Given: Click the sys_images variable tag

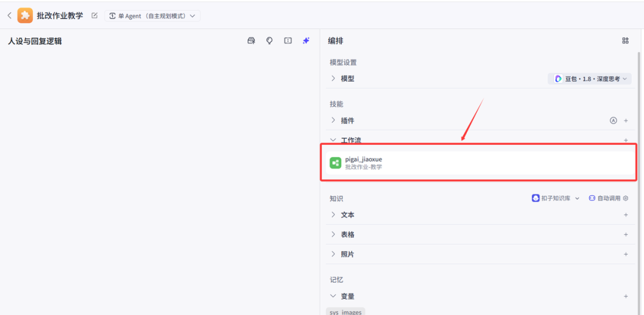Looking at the screenshot, I should (x=345, y=311).
